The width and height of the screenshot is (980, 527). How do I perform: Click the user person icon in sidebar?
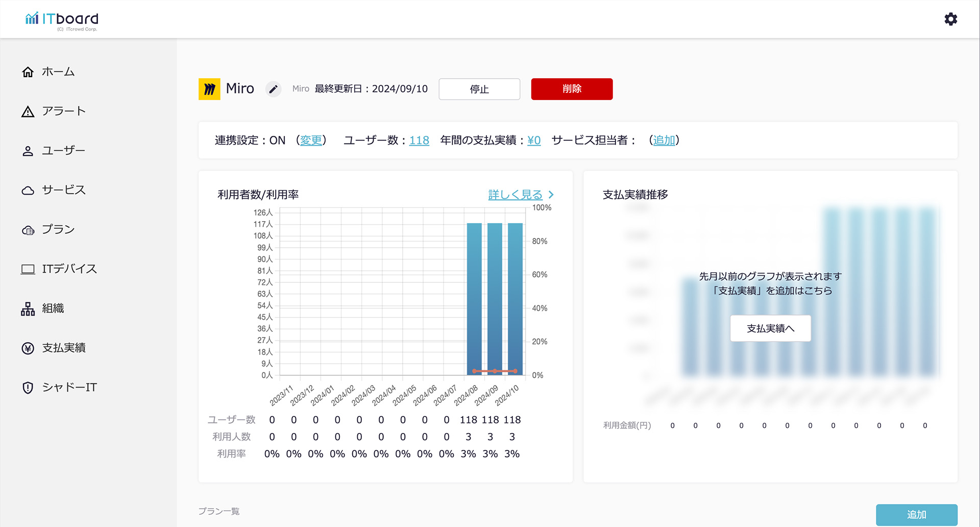(28, 151)
